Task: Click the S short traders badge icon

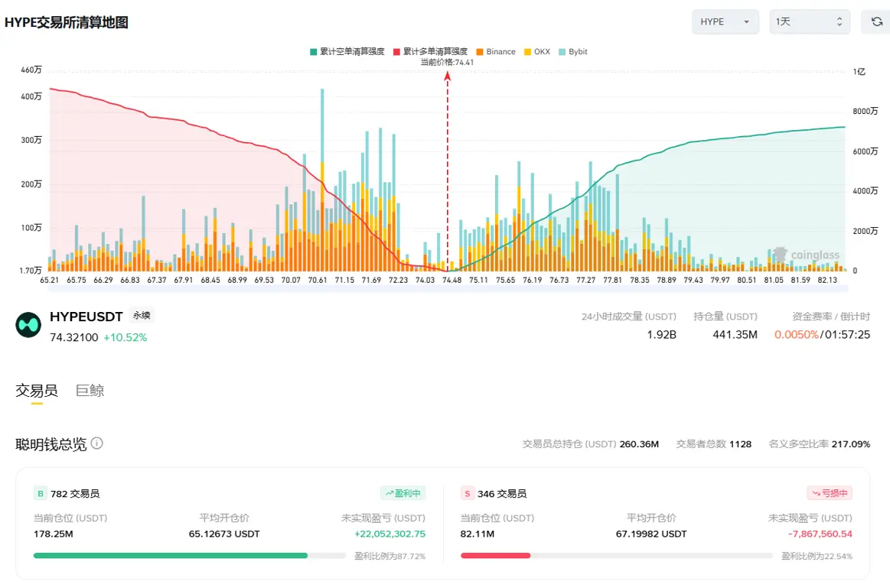Action: [467, 493]
